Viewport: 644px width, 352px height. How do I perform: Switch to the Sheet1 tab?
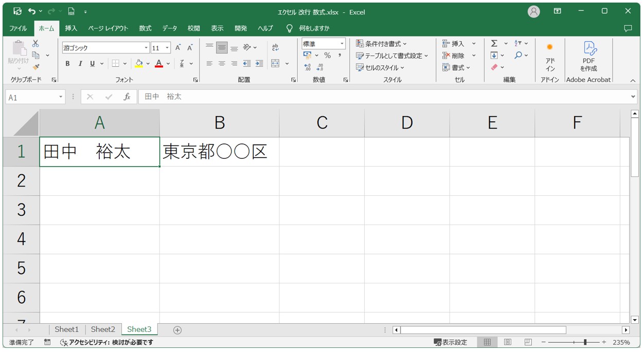pyautogui.click(x=67, y=329)
